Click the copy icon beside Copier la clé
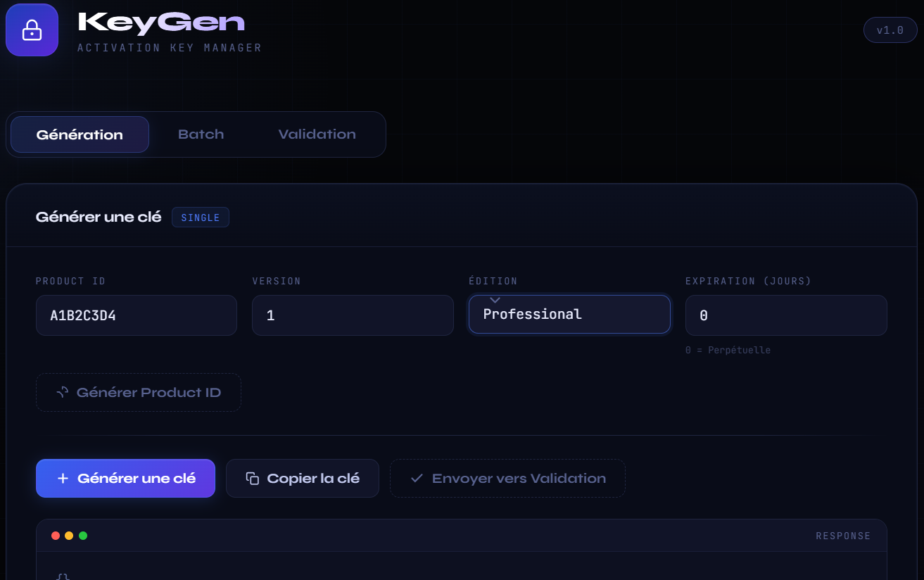This screenshot has height=580, width=924. pos(252,479)
